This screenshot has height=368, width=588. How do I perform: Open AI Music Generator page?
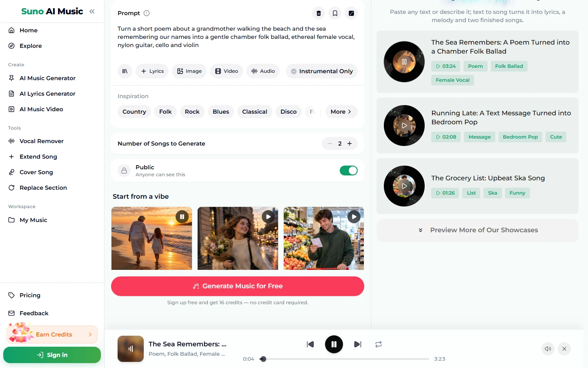[47, 78]
